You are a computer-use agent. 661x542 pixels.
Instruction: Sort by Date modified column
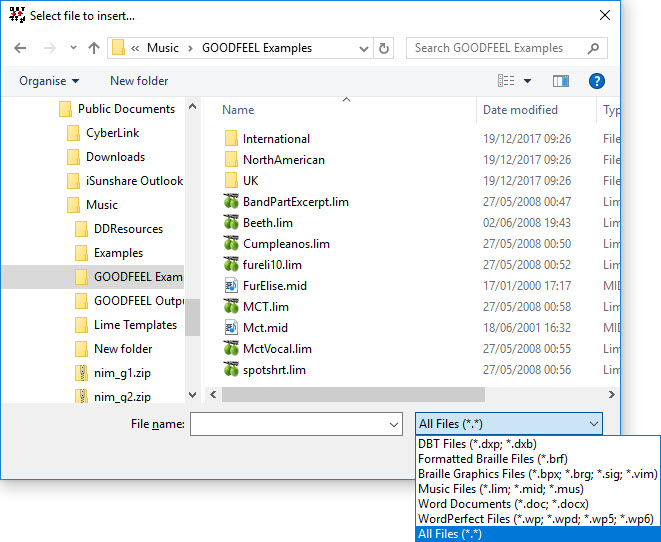point(520,110)
